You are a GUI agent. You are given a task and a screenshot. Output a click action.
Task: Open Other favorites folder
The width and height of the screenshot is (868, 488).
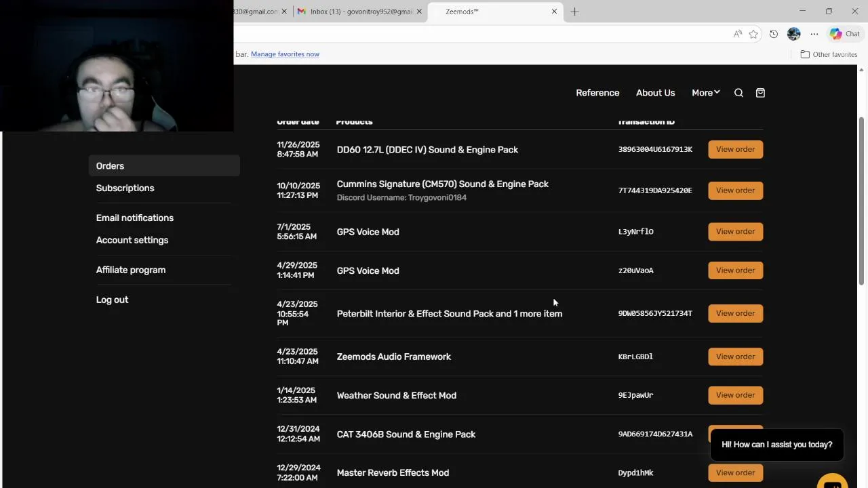[x=829, y=54]
